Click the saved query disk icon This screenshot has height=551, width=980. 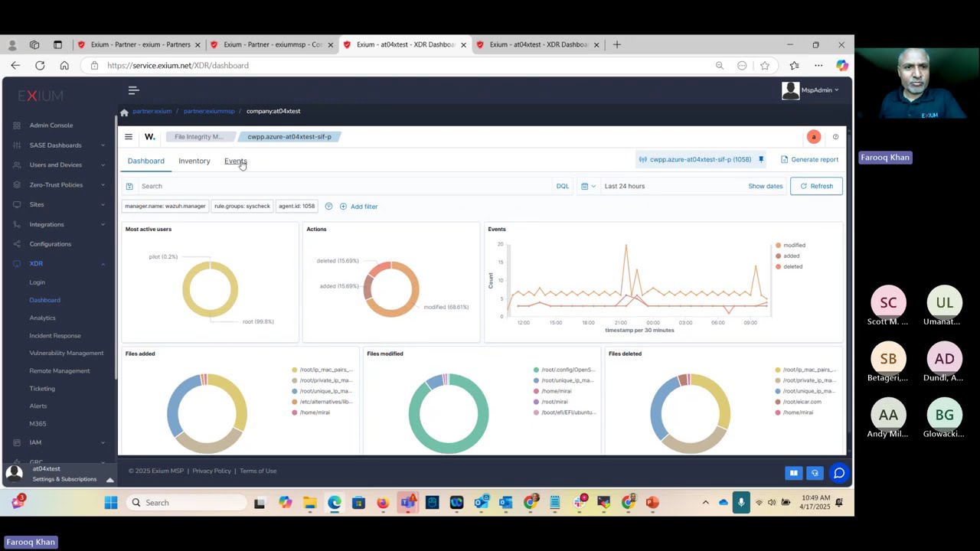pyautogui.click(x=129, y=186)
